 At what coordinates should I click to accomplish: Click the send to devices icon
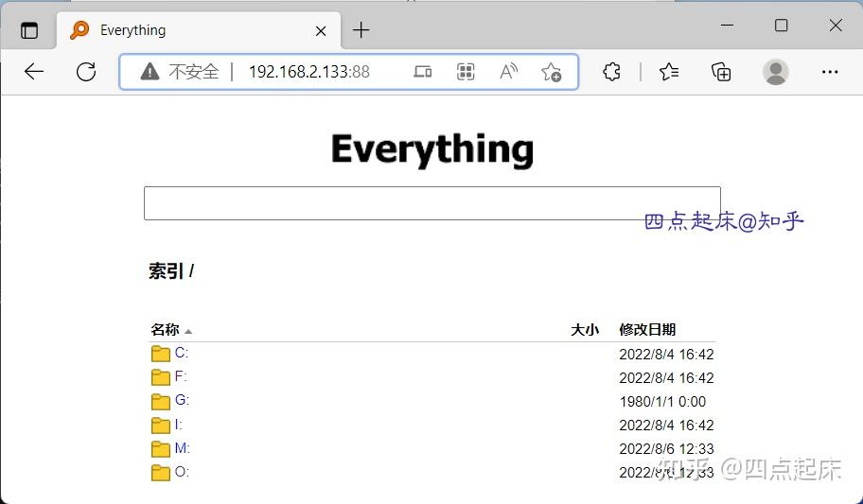coord(423,72)
